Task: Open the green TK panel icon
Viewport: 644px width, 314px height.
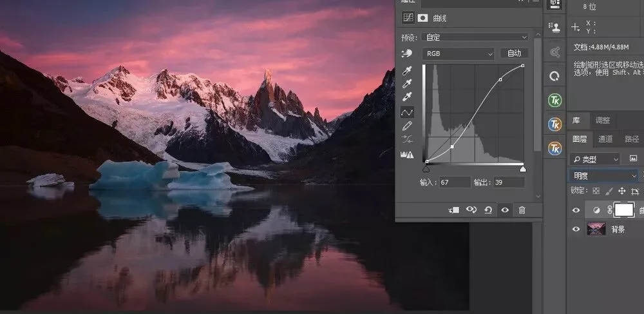Action: click(x=555, y=101)
